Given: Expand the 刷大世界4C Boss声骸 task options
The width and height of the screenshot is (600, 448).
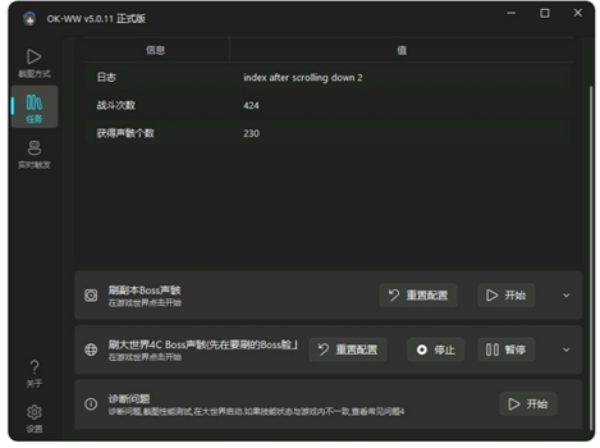Looking at the screenshot, I should 566,350.
